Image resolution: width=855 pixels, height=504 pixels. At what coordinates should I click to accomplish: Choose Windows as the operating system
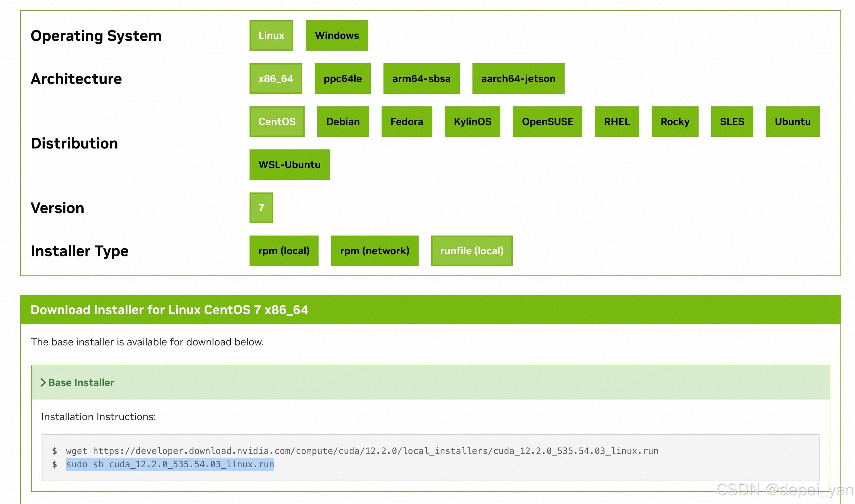337,35
